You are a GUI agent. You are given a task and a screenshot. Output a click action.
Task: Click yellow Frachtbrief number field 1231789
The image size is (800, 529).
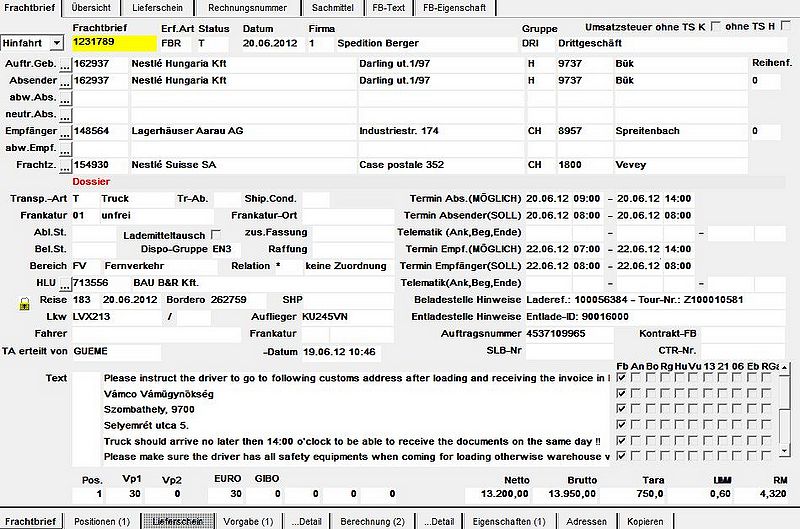coord(114,43)
